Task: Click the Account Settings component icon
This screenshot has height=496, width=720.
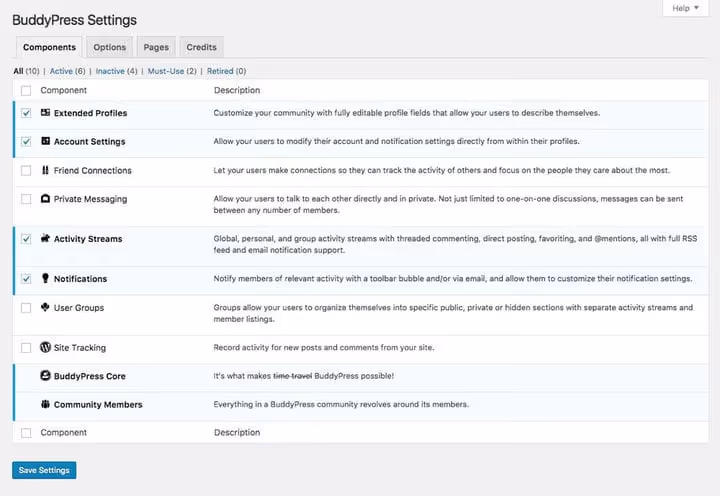Action: click(x=45, y=141)
